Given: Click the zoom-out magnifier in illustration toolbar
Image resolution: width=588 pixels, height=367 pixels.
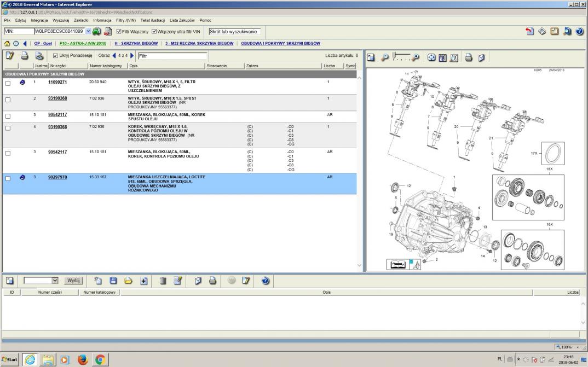Looking at the screenshot, I should pyautogui.click(x=385, y=57).
